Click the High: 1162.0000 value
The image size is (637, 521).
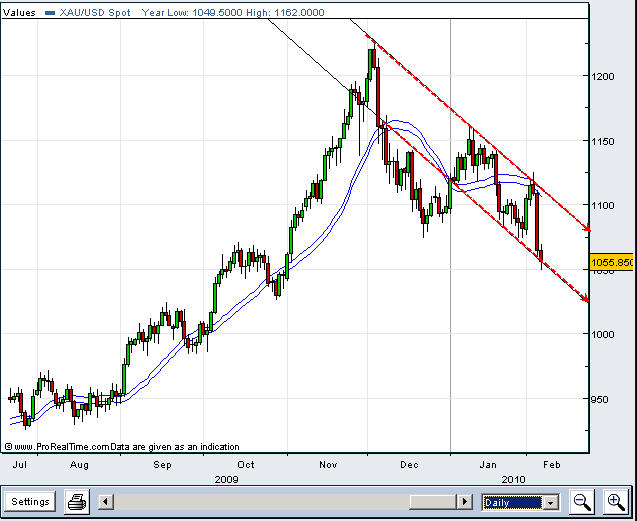click(x=285, y=13)
